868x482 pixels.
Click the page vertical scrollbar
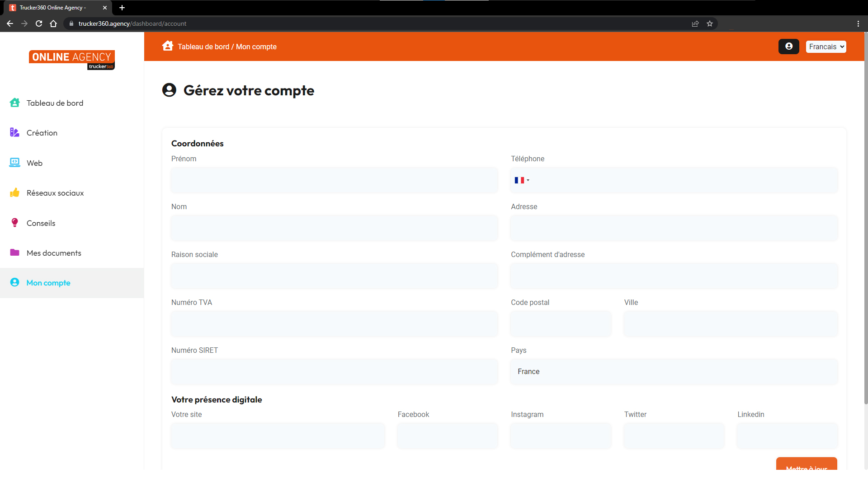point(866,218)
